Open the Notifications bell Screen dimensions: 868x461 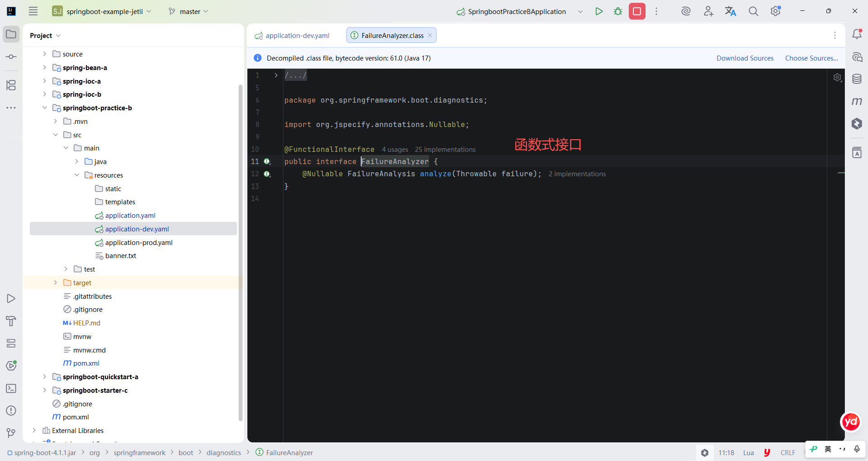(857, 34)
